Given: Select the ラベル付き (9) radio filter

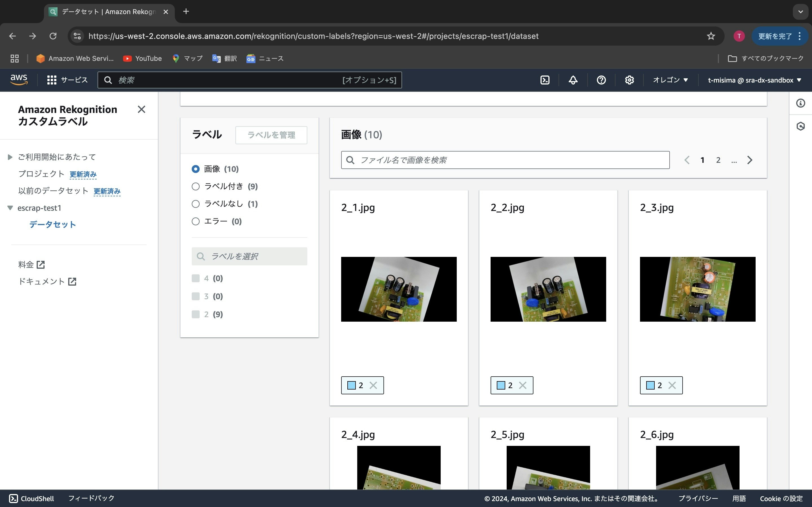Looking at the screenshot, I should [x=196, y=186].
